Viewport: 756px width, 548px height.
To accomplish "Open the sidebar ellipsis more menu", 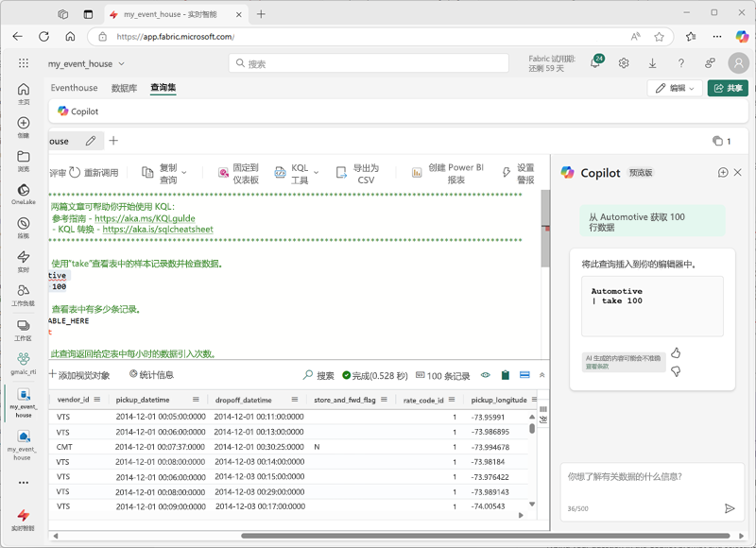I will point(23,483).
